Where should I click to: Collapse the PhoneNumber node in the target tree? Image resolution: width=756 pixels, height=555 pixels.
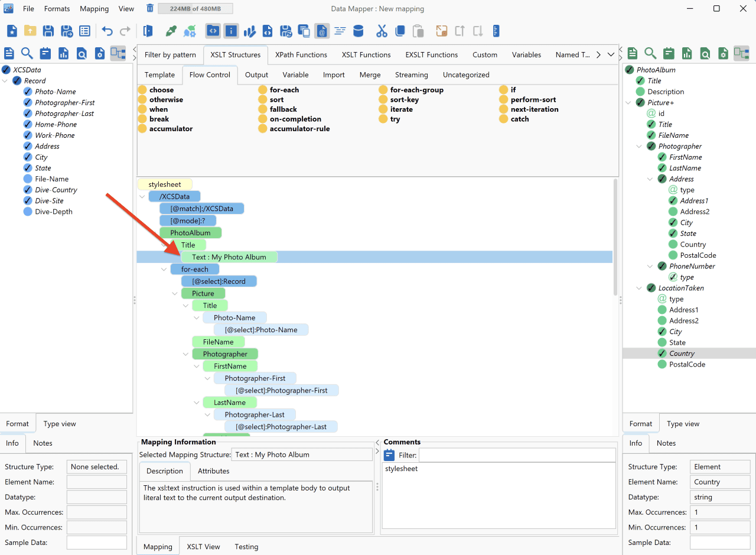(x=650, y=267)
